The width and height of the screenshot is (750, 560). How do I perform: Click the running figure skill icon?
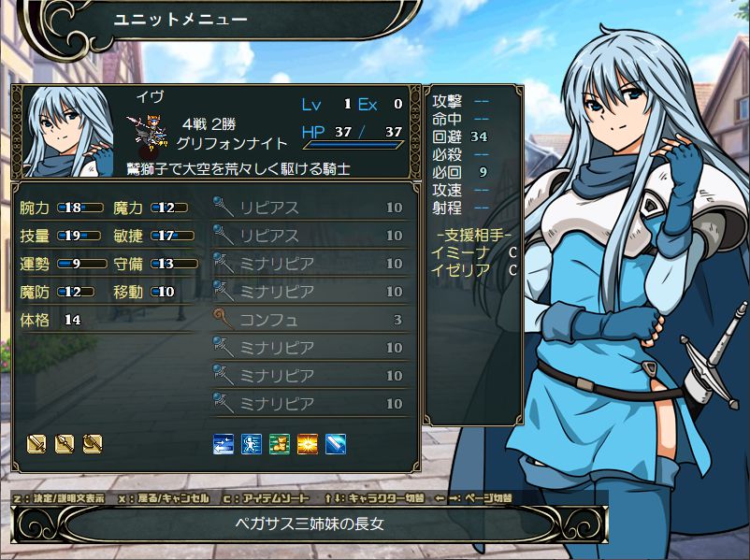(x=252, y=444)
